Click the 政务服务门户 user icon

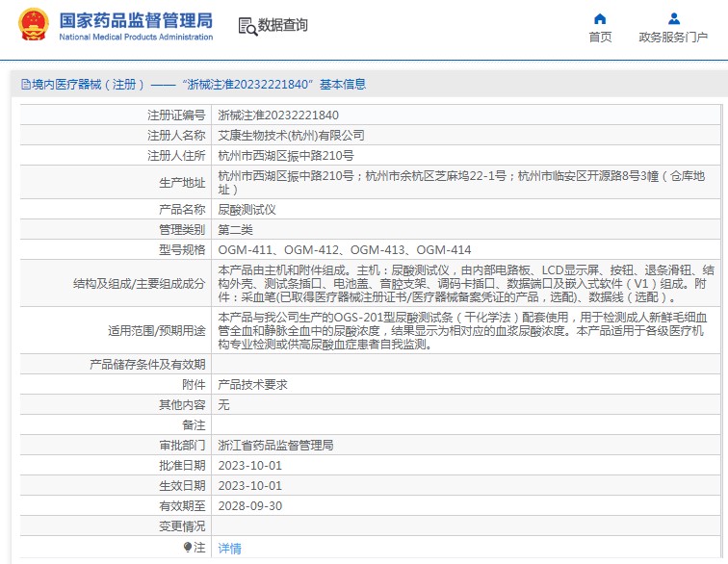pyautogui.click(x=674, y=19)
